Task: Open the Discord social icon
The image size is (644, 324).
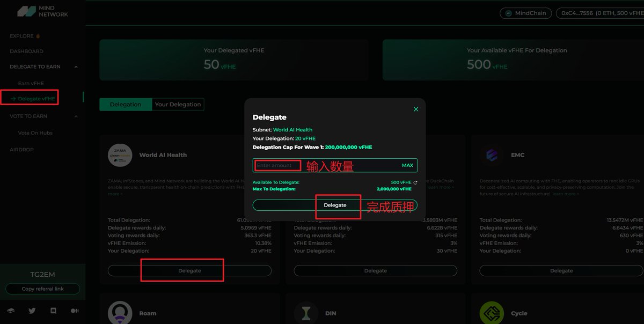Action: click(53, 311)
